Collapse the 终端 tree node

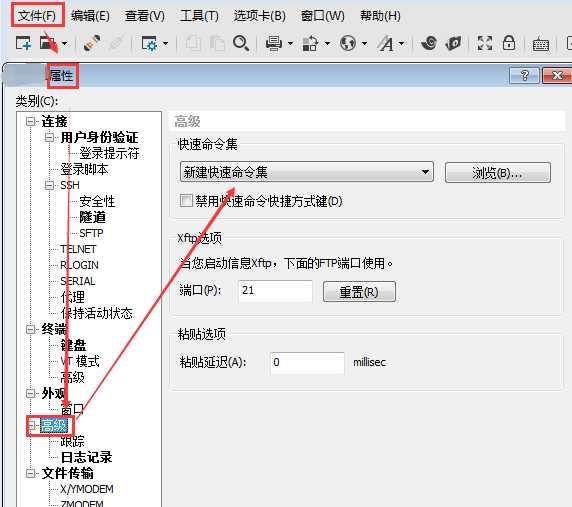click(31, 329)
